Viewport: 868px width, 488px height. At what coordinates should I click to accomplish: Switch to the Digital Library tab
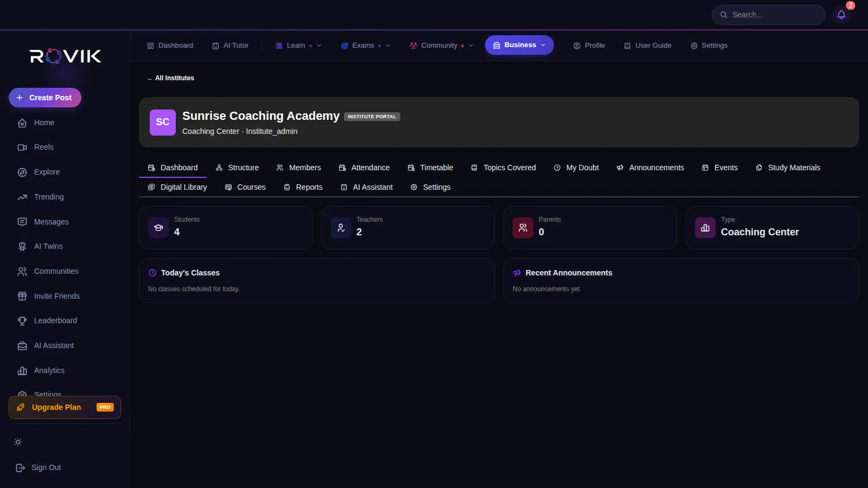point(177,187)
